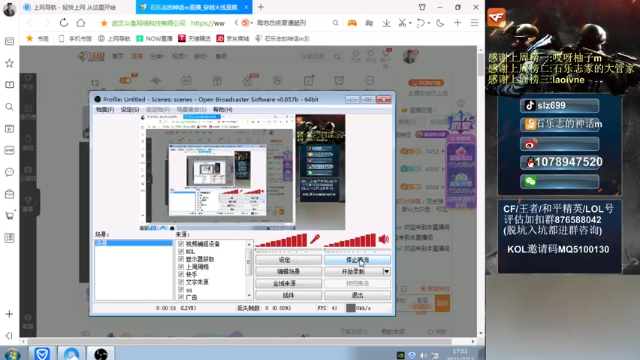The height and width of the screenshot is (360, 640).
Task: Open a new tab with plus icon
Action: pyautogui.click(x=261, y=7)
